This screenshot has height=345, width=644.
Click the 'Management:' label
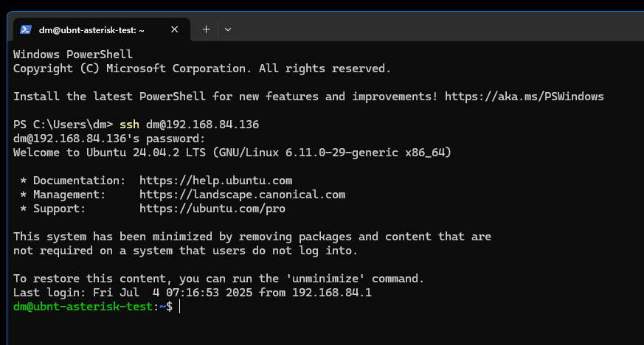[x=69, y=195]
